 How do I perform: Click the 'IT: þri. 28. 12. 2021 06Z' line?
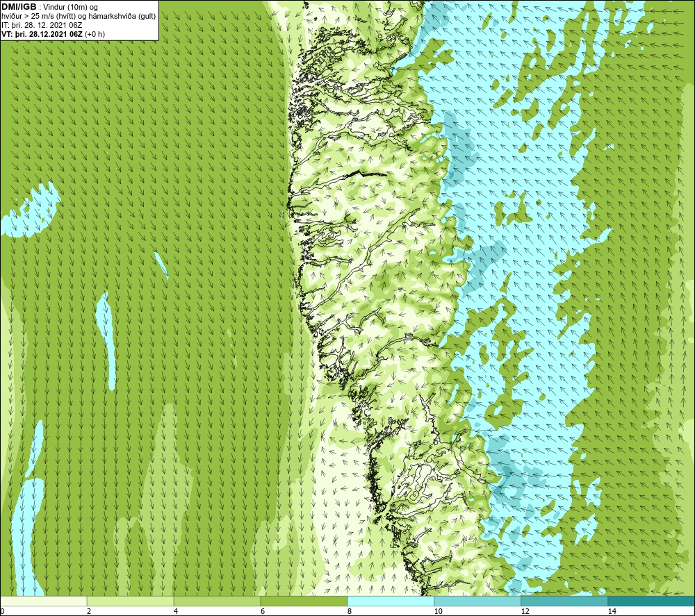(x=42, y=25)
